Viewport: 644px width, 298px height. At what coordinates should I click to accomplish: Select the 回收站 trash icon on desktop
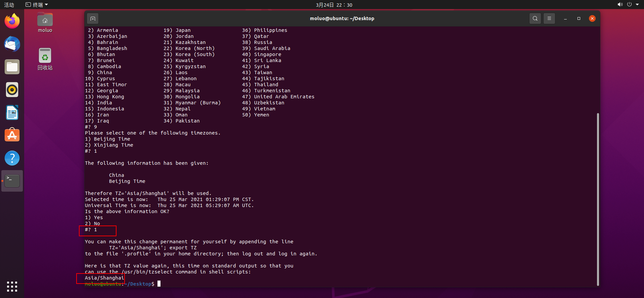pyautogui.click(x=45, y=59)
